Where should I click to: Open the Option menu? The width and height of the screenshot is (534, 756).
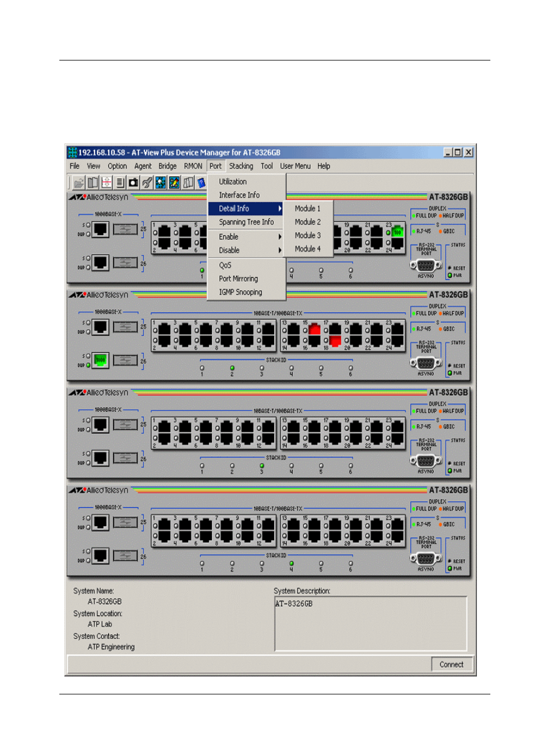click(x=117, y=166)
